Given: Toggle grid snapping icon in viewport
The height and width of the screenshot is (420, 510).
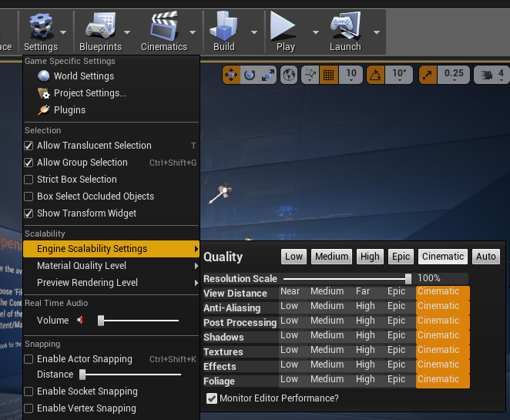Looking at the screenshot, I should 328,76.
